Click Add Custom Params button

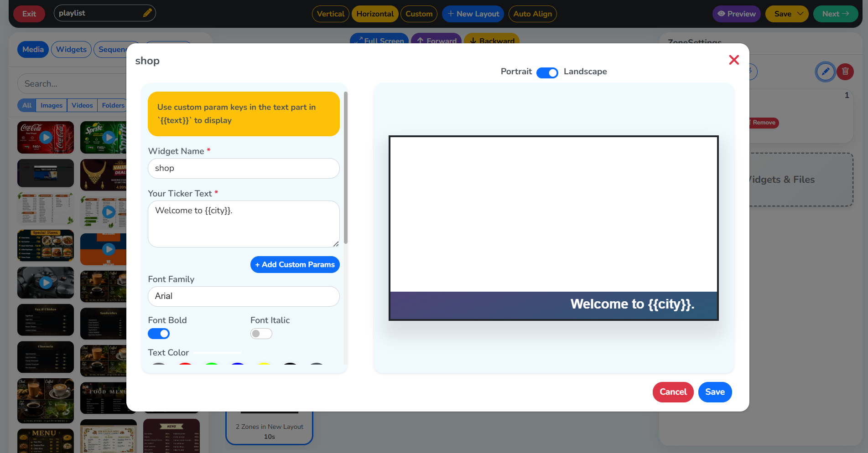tap(295, 264)
